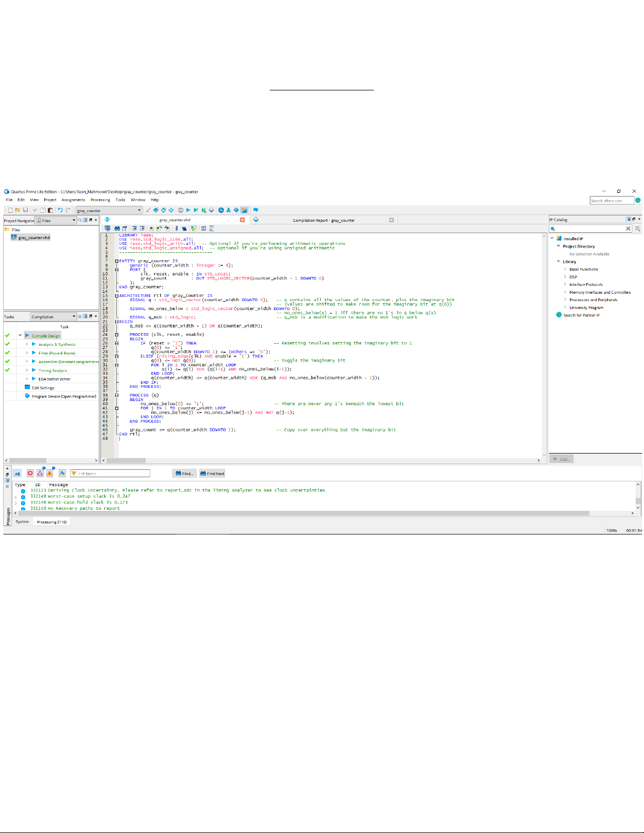This screenshot has height=833, width=644.
Task: Toggle the All messages filter
Action: (17, 474)
